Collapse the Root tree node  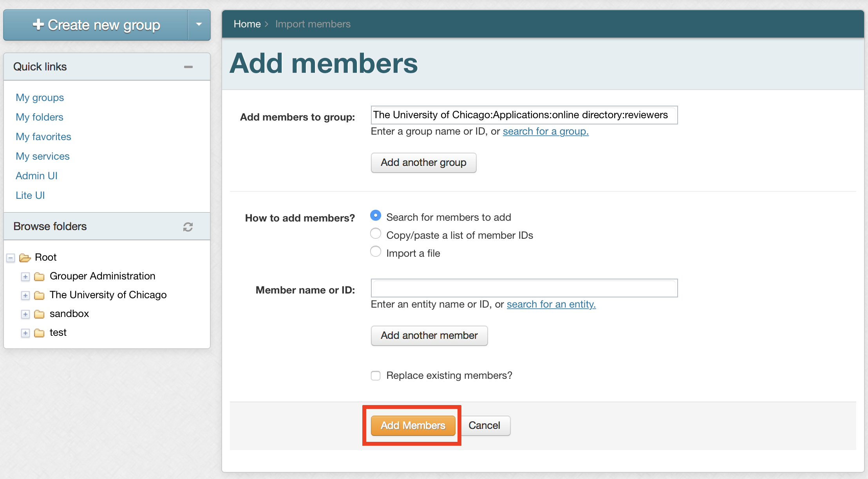pyautogui.click(x=10, y=258)
